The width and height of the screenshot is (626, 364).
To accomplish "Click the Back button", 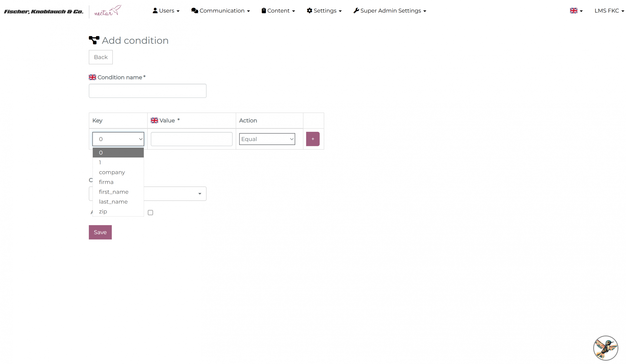I will pyautogui.click(x=101, y=57).
